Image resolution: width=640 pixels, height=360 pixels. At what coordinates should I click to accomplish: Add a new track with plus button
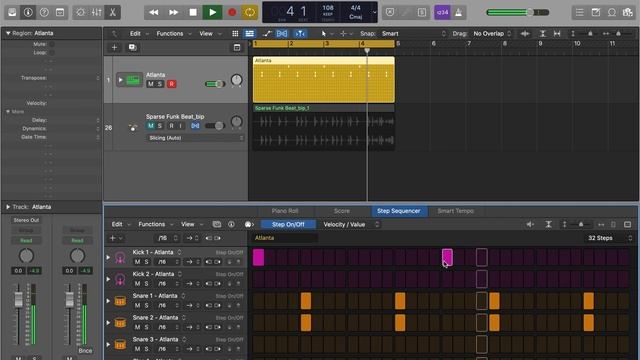coord(114,47)
